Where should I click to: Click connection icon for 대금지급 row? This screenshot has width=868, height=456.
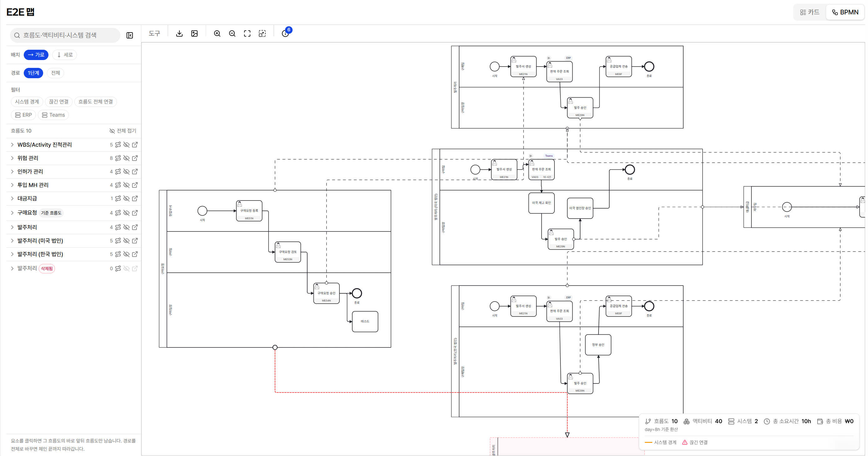[118, 199]
